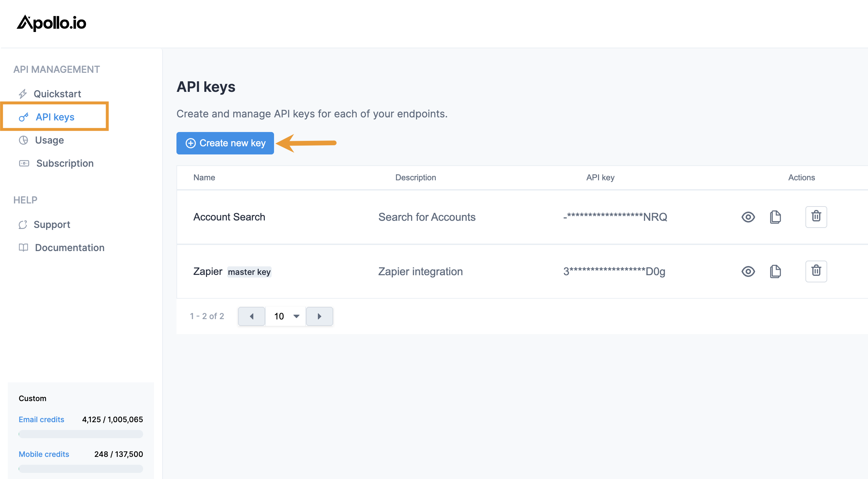Click the Account Search key name
The image size is (868, 479).
point(229,217)
